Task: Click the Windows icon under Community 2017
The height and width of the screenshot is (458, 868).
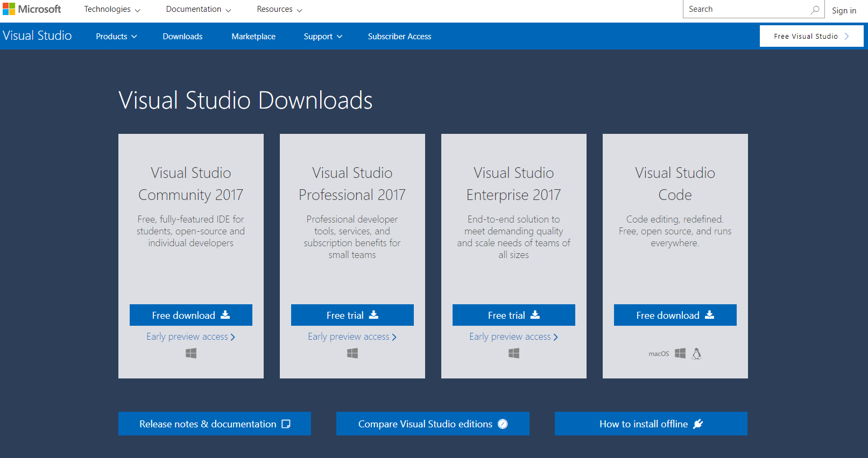Action: (191, 353)
